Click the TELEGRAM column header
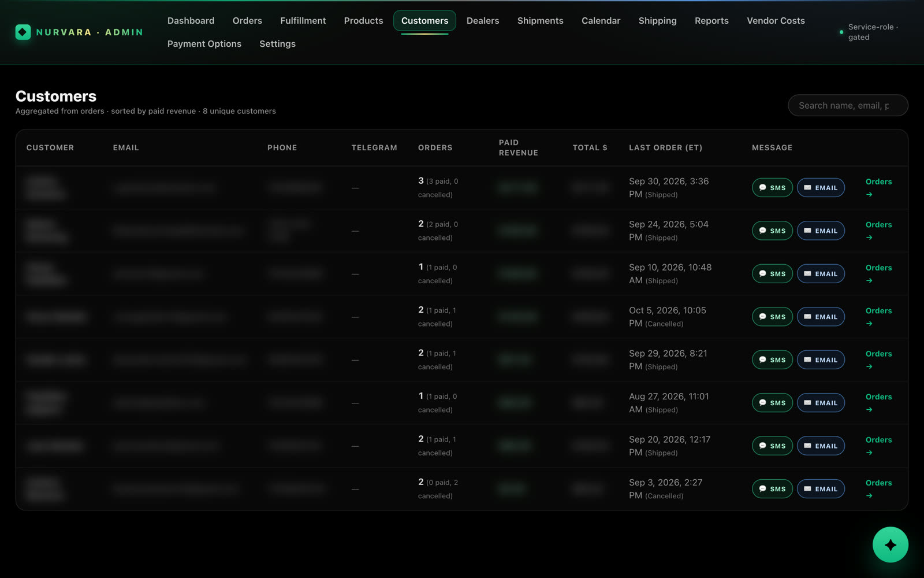The height and width of the screenshot is (578, 924). [374, 148]
